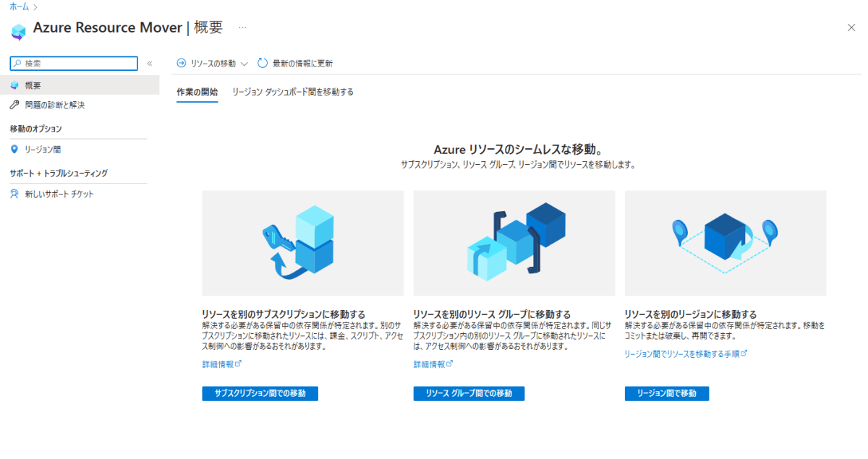This screenshot has width=868, height=459.
Task: Open 新しいサポート チケット
Action: pos(59,194)
